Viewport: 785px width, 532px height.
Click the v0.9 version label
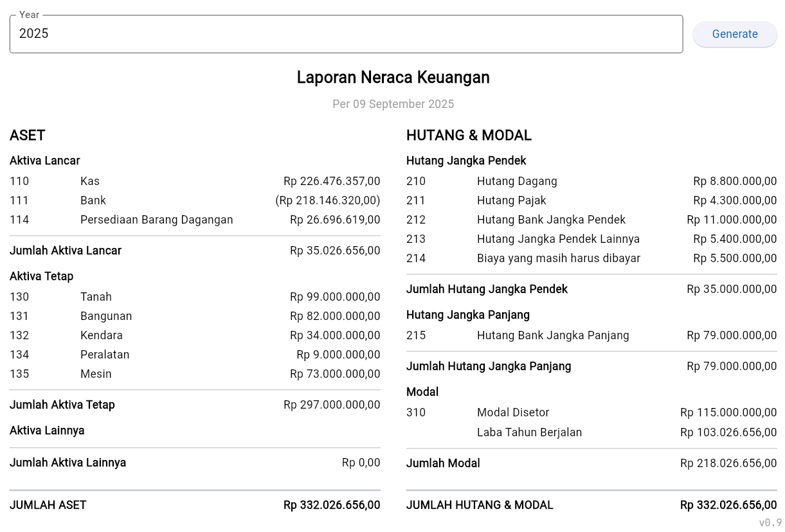coord(770,522)
